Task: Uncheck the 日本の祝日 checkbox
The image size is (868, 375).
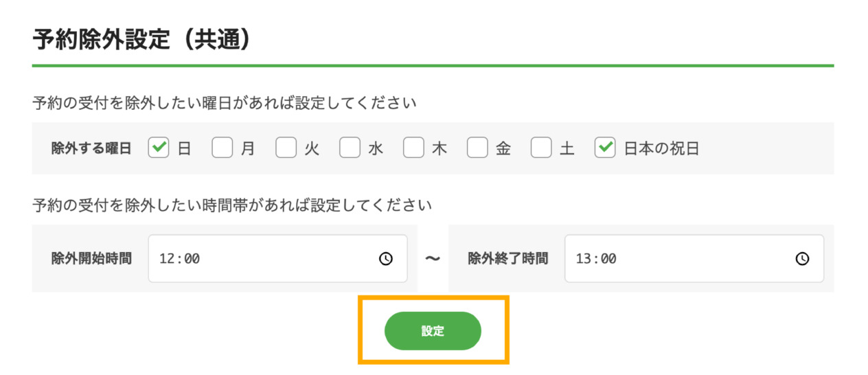Action: coord(605,148)
